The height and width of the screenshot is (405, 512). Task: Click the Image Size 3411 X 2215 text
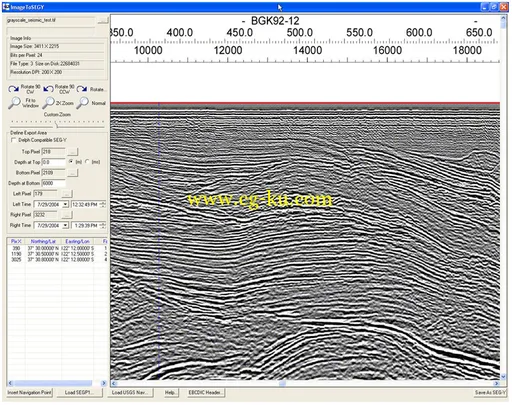(x=35, y=47)
